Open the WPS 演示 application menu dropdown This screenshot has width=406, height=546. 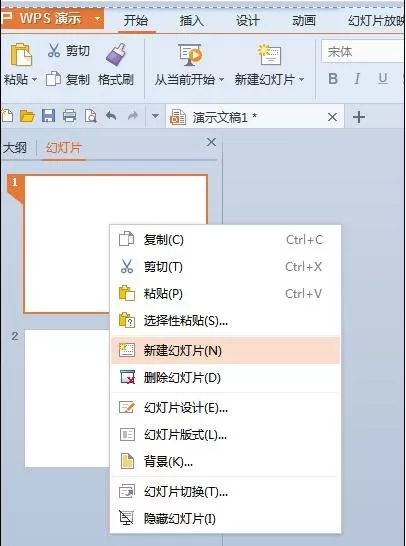click(x=97, y=18)
